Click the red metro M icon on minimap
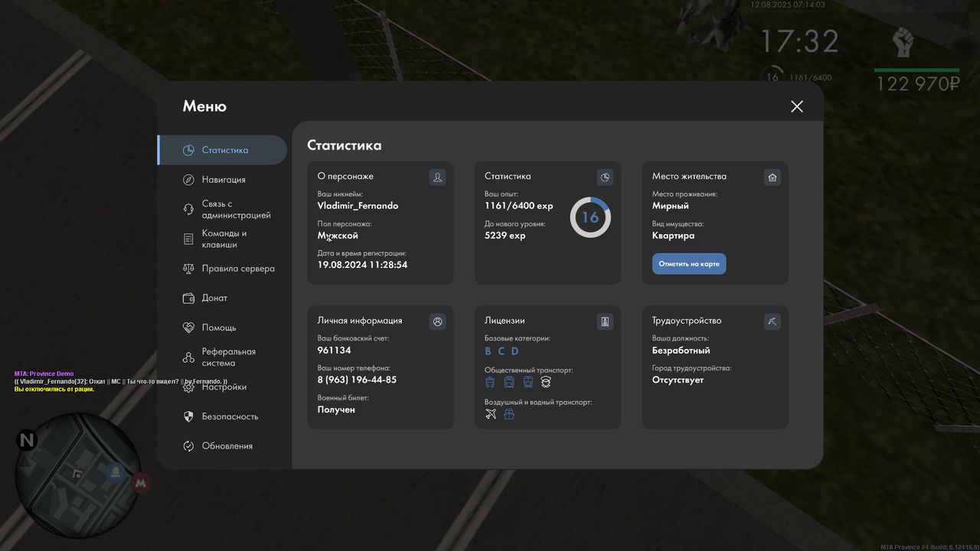 click(x=140, y=483)
